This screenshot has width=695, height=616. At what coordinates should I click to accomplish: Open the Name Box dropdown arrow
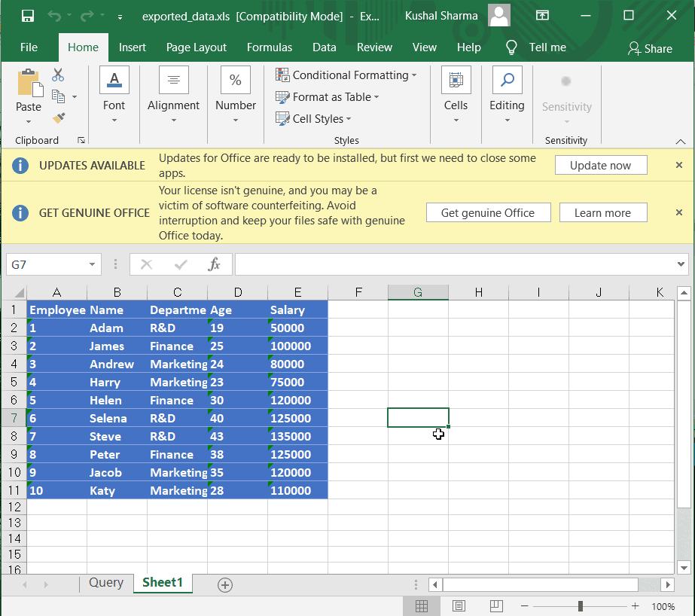click(92, 264)
